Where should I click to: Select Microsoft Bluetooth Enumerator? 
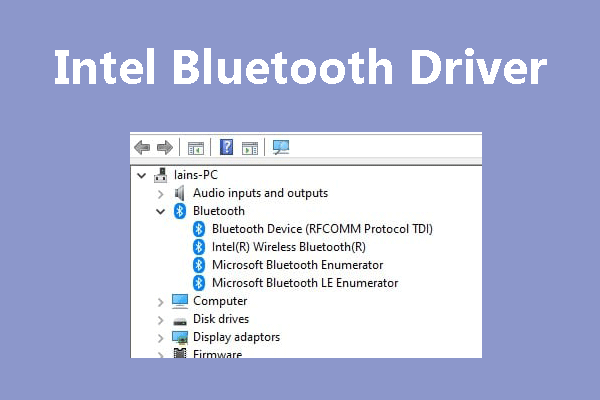[297, 265]
